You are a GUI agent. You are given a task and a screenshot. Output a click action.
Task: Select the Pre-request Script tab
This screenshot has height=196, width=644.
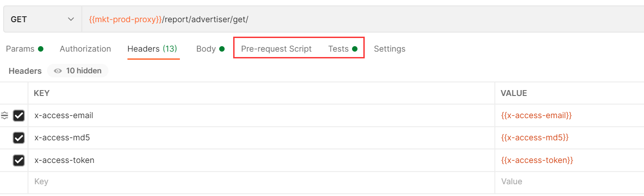(276, 49)
